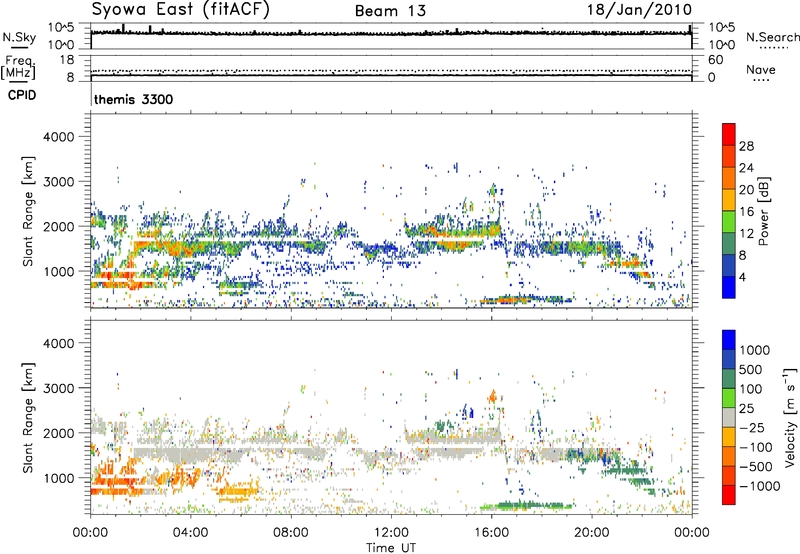Image resolution: width=800 pixels, height=554 pixels.
Task: Click the '08:00' time tick label
Action: 290,533
